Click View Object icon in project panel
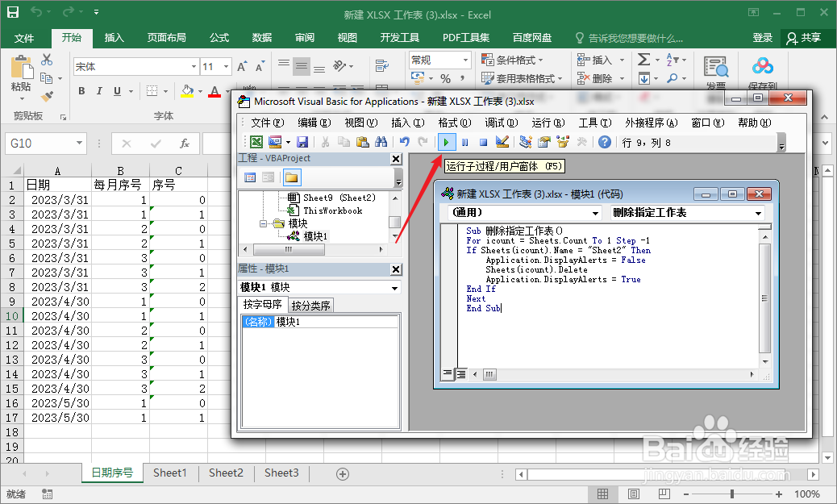Image resolution: width=837 pixels, height=504 pixels. click(x=268, y=177)
